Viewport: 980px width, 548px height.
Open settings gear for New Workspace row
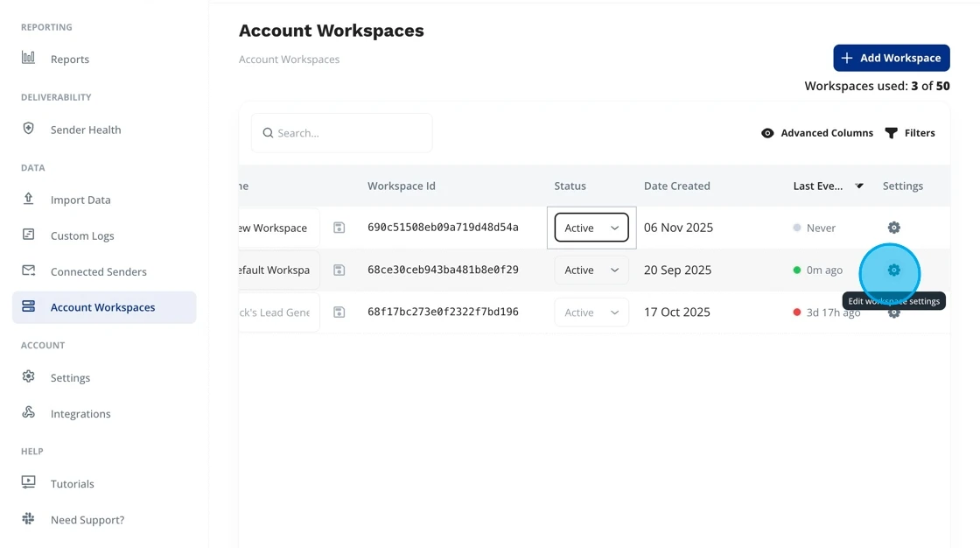(x=893, y=228)
